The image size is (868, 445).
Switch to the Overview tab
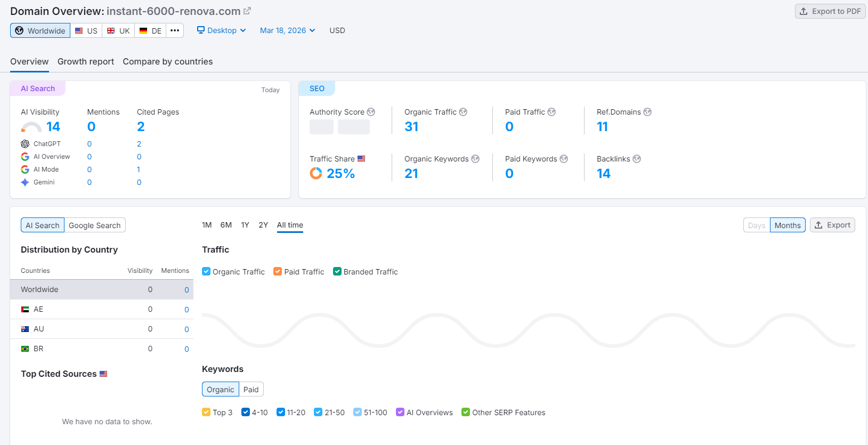[29, 62]
